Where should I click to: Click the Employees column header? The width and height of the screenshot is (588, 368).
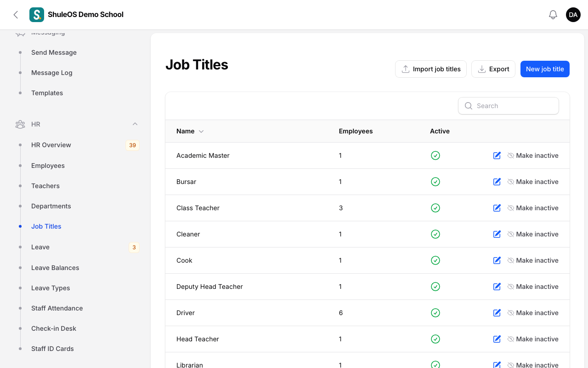pyautogui.click(x=356, y=131)
